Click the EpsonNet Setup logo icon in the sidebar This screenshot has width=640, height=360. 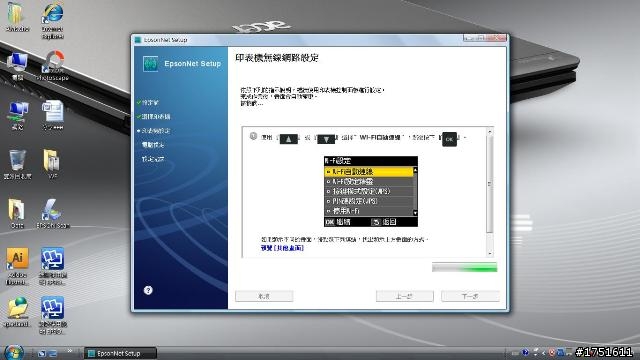point(151,64)
